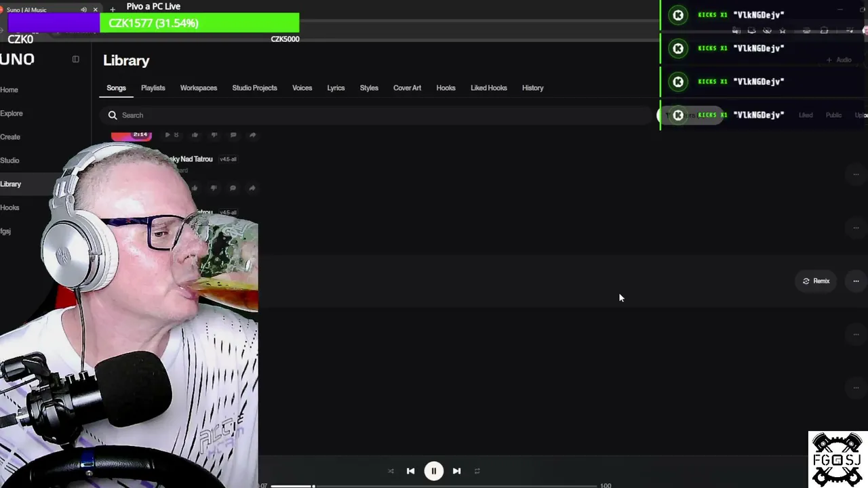Open Hooks in the sidebar
868x488 pixels.
pyautogui.click(x=9, y=208)
